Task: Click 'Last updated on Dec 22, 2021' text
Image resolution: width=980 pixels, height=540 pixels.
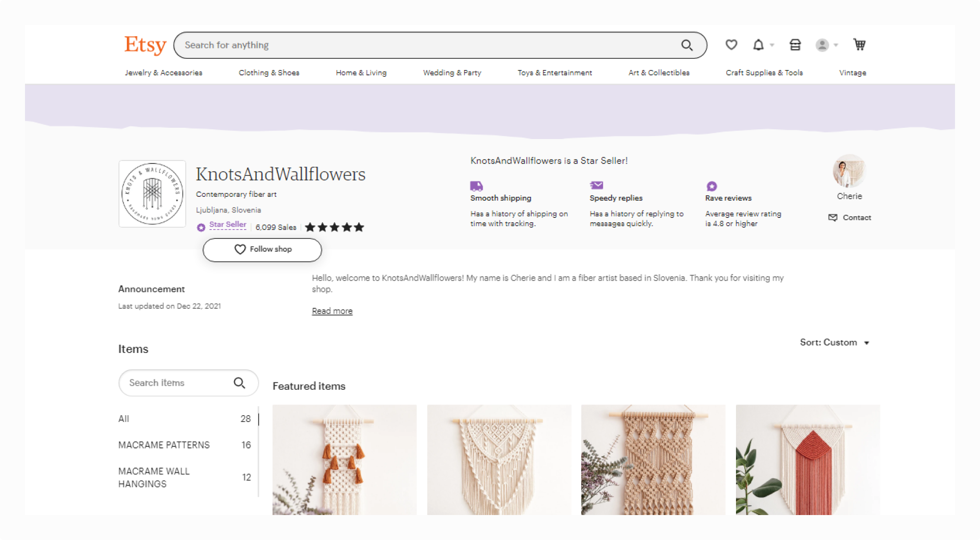Action: point(170,306)
